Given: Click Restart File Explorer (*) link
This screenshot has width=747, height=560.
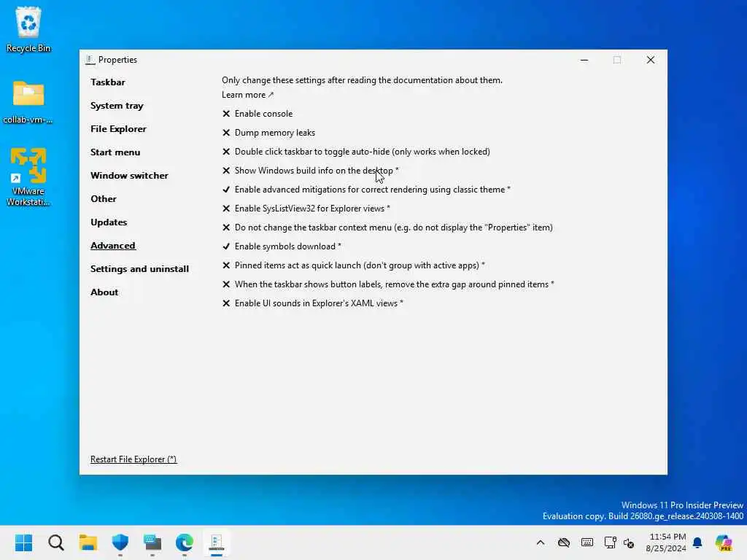Looking at the screenshot, I should 133,459.
